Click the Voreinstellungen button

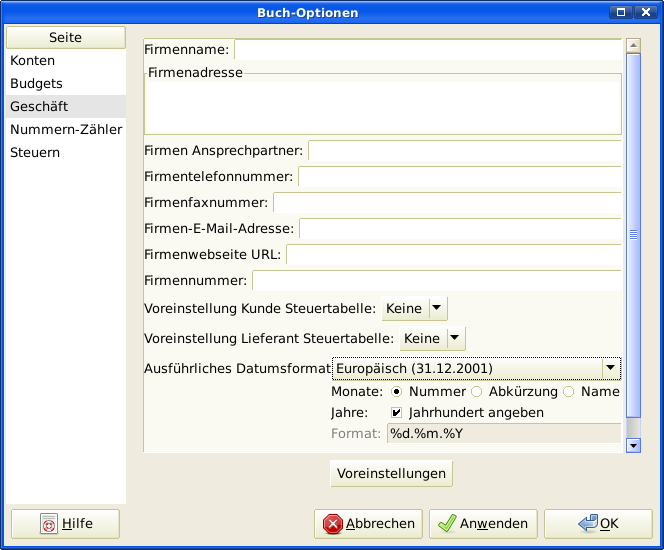pyautogui.click(x=391, y=473)
